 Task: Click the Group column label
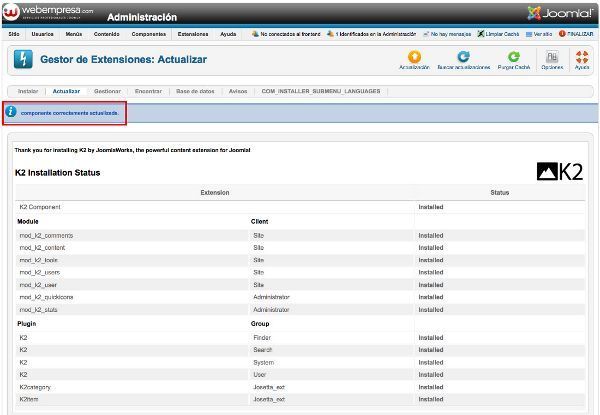(x=260, y=324)
